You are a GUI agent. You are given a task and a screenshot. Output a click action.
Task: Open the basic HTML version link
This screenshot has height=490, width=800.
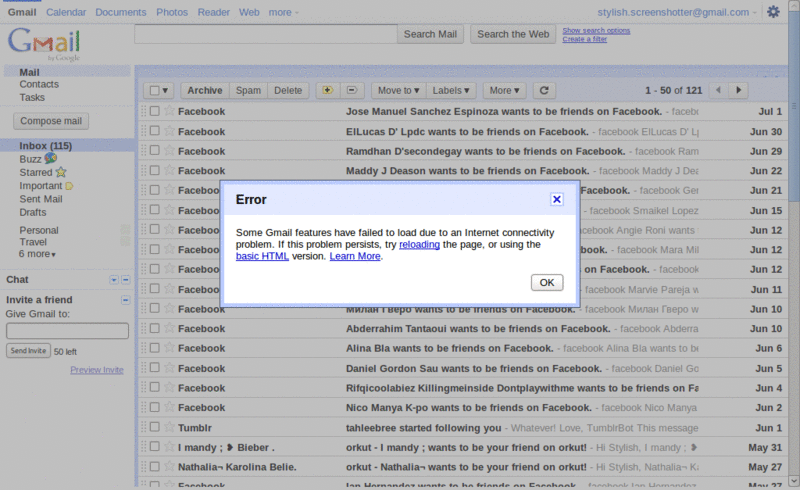point(262,256)
